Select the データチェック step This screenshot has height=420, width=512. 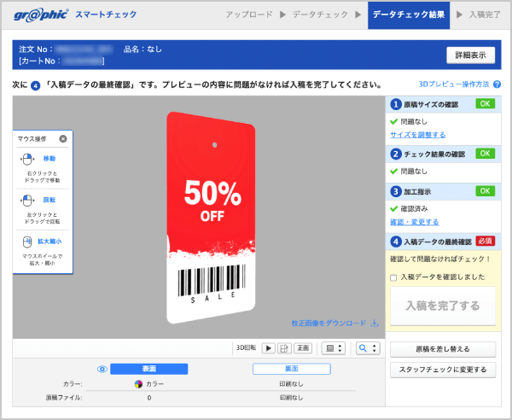pyautogui.click(x=320, y=15)
